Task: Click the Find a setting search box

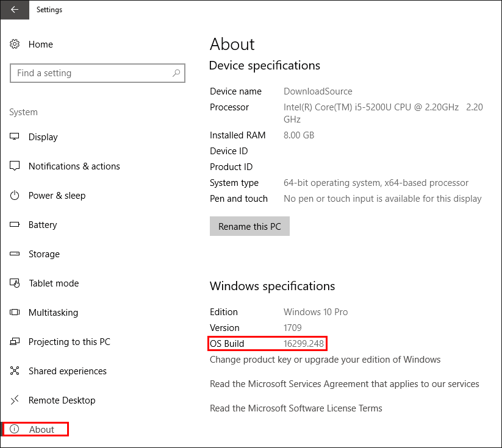Action: (98, 73)
